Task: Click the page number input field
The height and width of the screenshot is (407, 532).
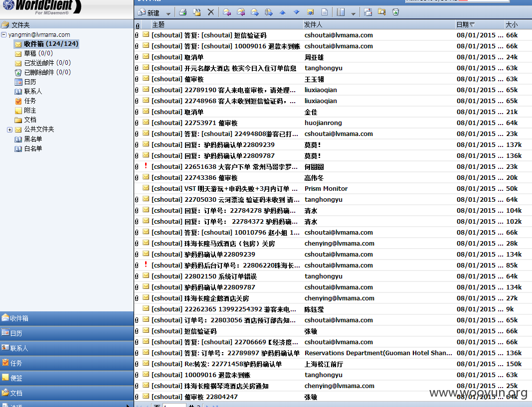Action: 174,406
